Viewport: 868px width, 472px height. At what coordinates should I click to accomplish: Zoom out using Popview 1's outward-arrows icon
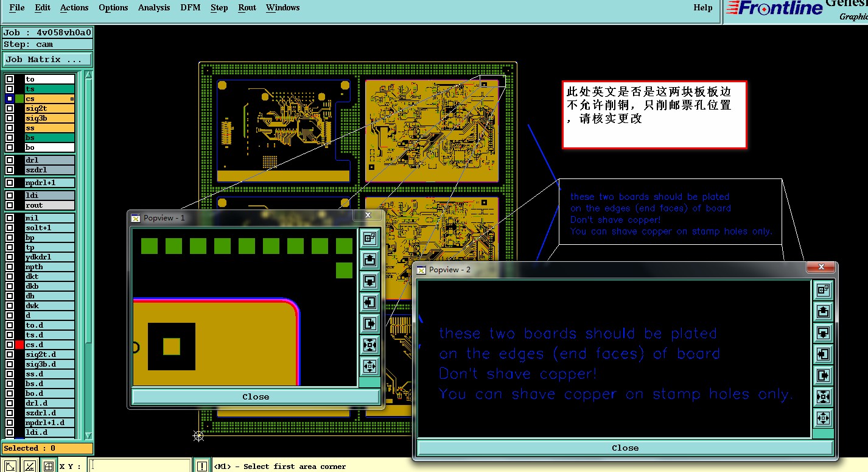(x=369, y=366)
